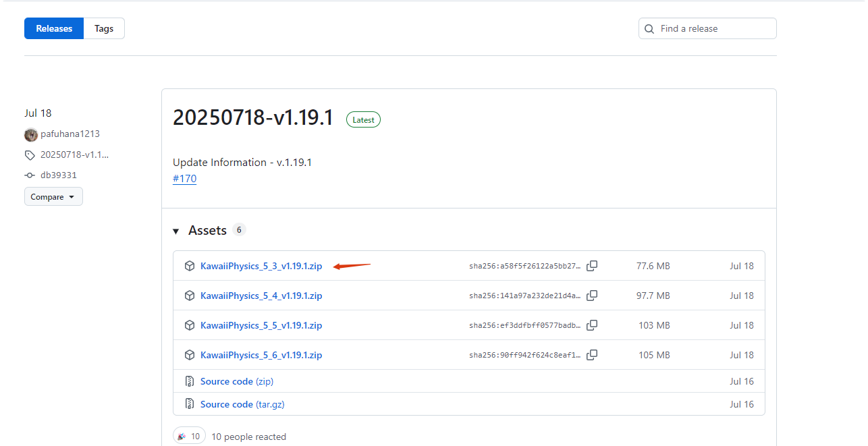Click the tag icon near 20250718-v1.1...

(30, 155)
